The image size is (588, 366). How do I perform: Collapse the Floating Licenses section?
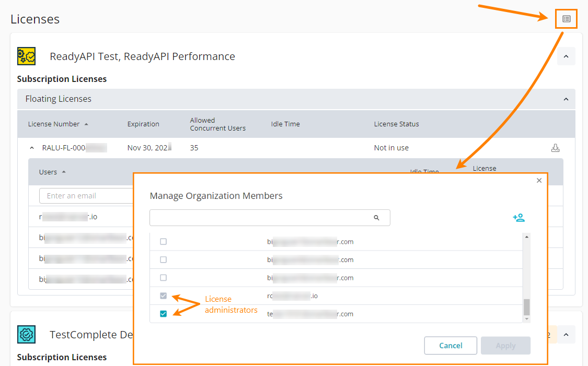566,99
